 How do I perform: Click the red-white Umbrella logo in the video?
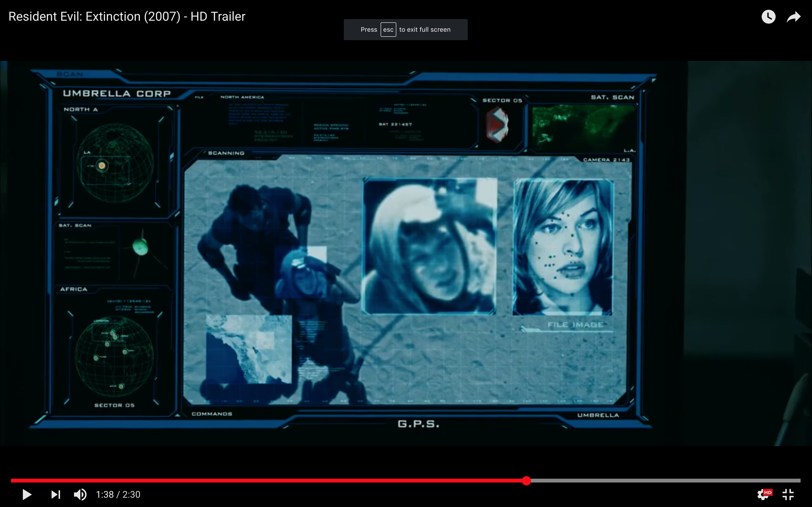point(498,125)
